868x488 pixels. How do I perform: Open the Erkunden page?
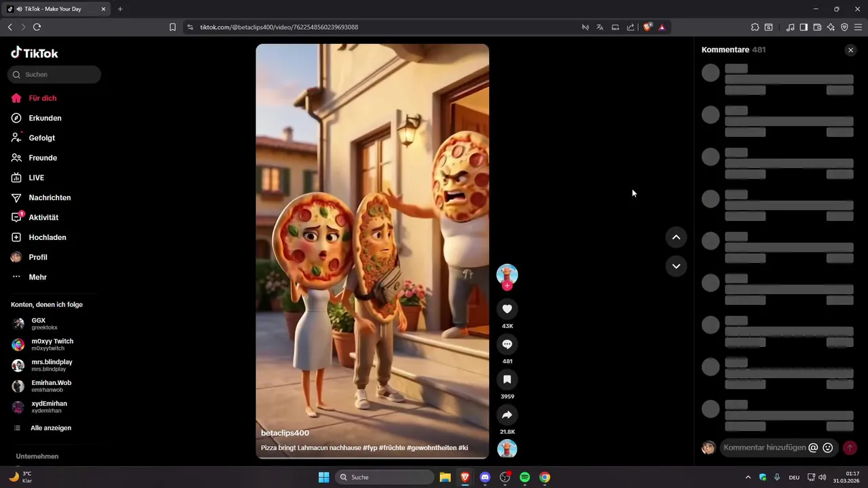tap(45, 118)
